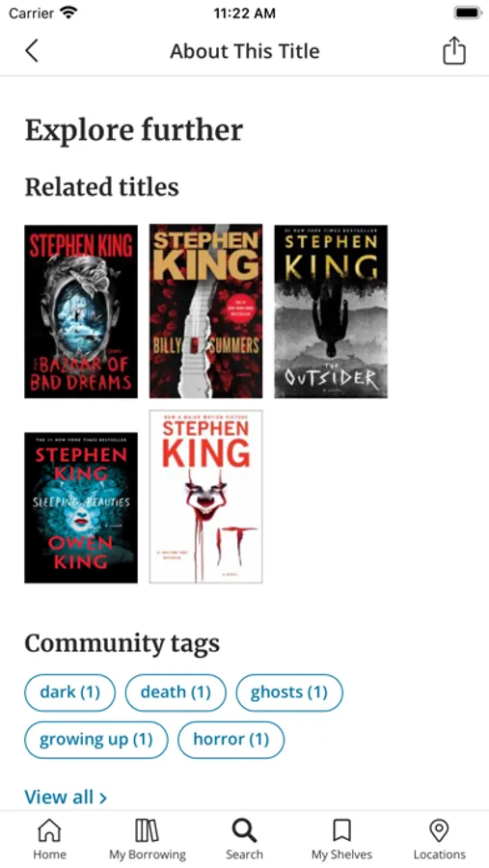Viewport: 489px width, 868px height.
Task: Tap the Wi-Fi status icon
Action: point(68,14)
